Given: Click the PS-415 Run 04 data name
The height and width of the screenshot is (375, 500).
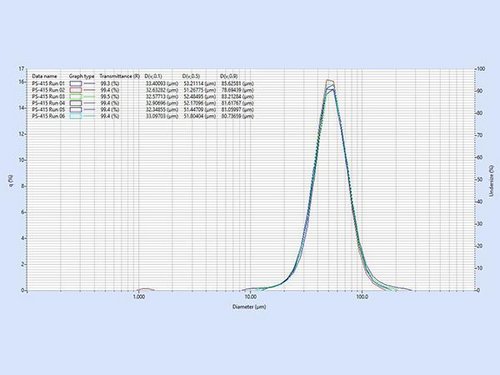Looking at the screenshot, I should [x=48, y=103].
